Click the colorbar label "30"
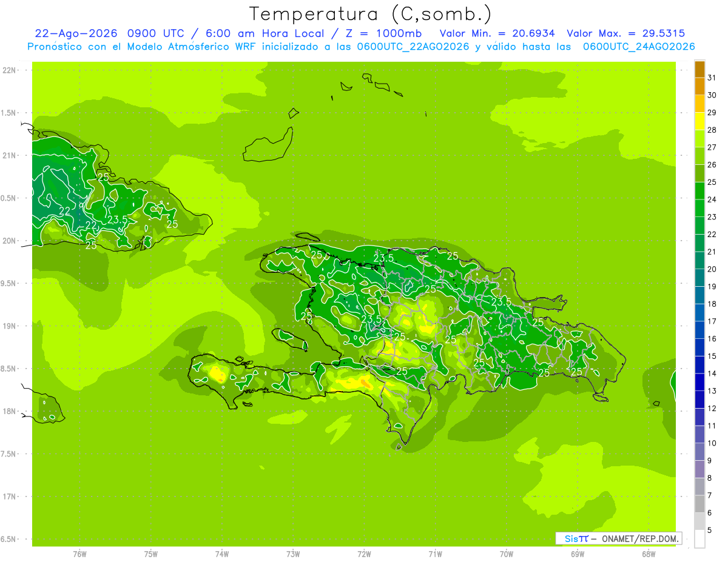The height and width of the screenshot is (562, 728). [712, 95]
